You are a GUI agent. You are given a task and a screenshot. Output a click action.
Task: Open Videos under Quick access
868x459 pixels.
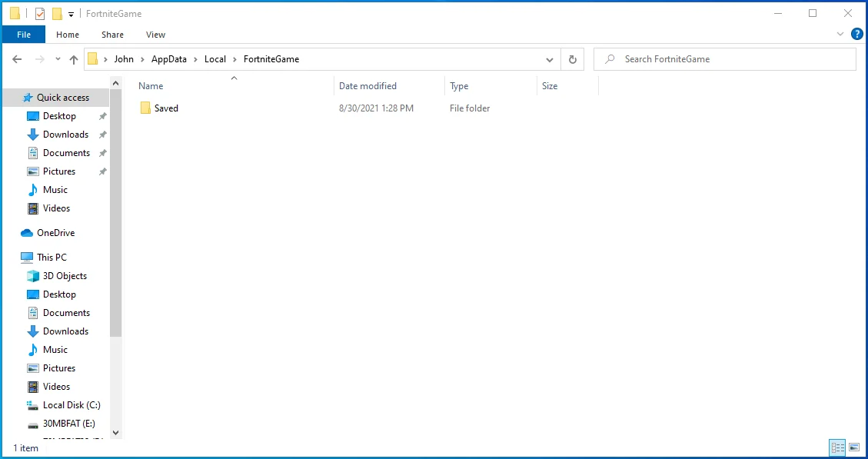[x=56, y=208]
